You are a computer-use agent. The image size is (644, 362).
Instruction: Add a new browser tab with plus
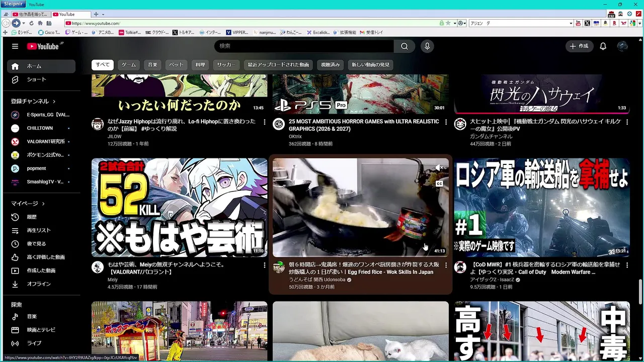[96, 14]
